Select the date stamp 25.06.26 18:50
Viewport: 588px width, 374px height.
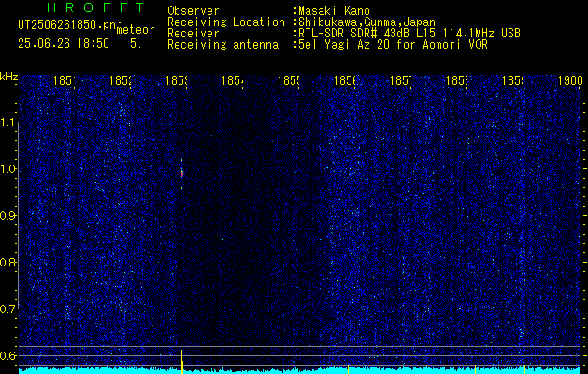[64, 43]
